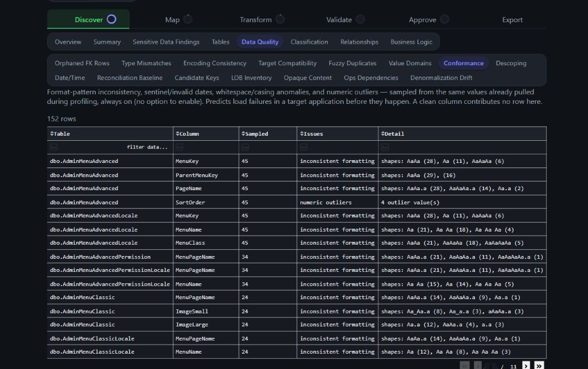Screen dimensions: 588x369
Task: View the Relationships tab
Action: point(359,42)
